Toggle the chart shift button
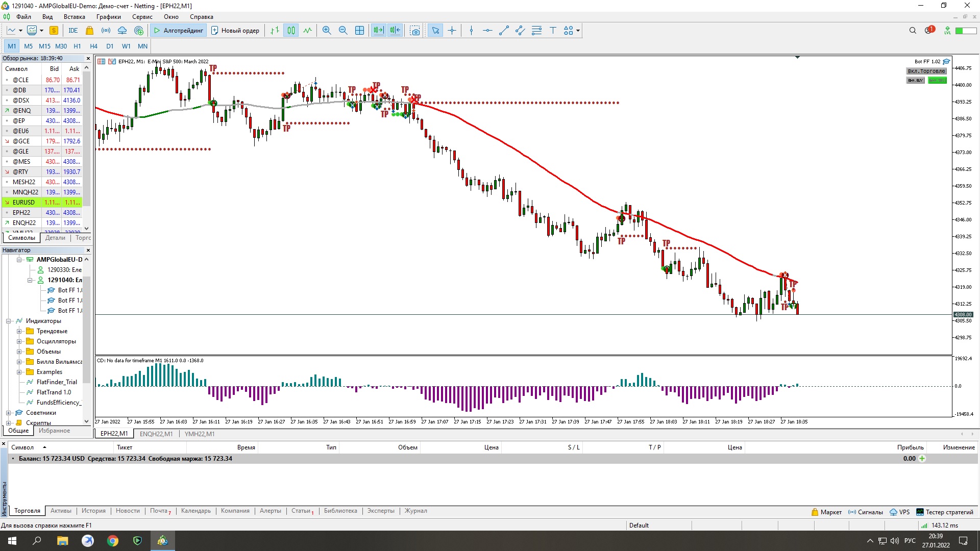The height and width of the screenshot is (551, 980). 395,31
